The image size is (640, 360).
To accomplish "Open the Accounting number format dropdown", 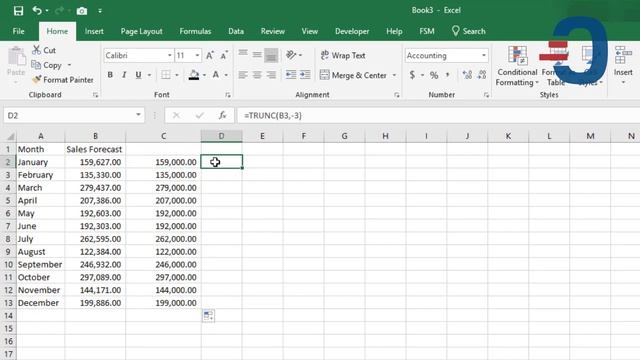I will click(x=484, y=56).
